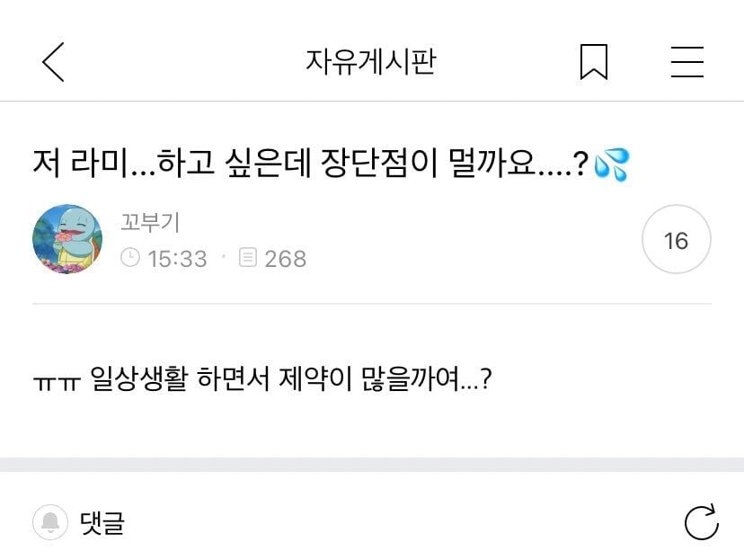Viewport: 744px width, 560px height.
Task: Collapse the post via the back chevron
Action: point(51,59)
